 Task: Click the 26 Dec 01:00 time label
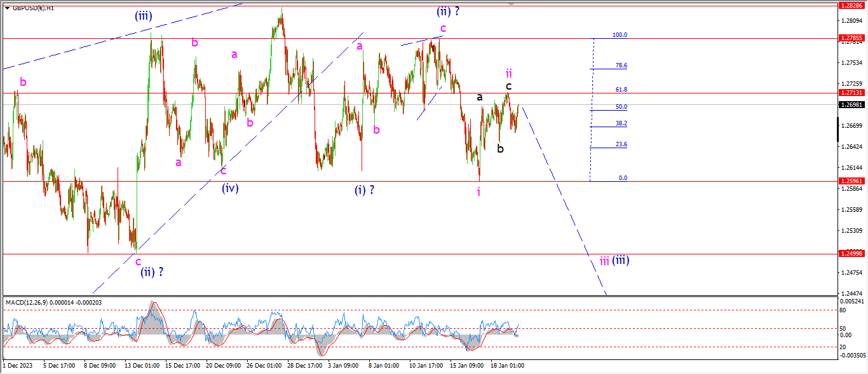tap(264, 366)
